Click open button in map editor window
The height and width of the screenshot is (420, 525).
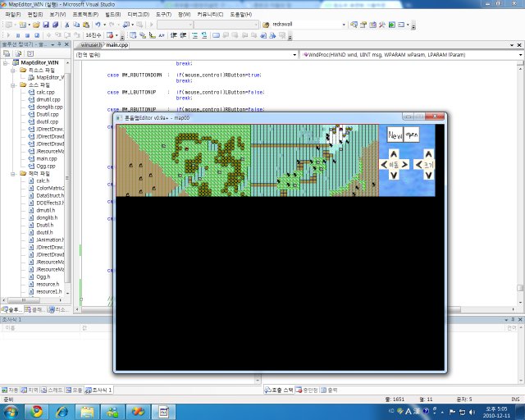click(x=412, y=135)
